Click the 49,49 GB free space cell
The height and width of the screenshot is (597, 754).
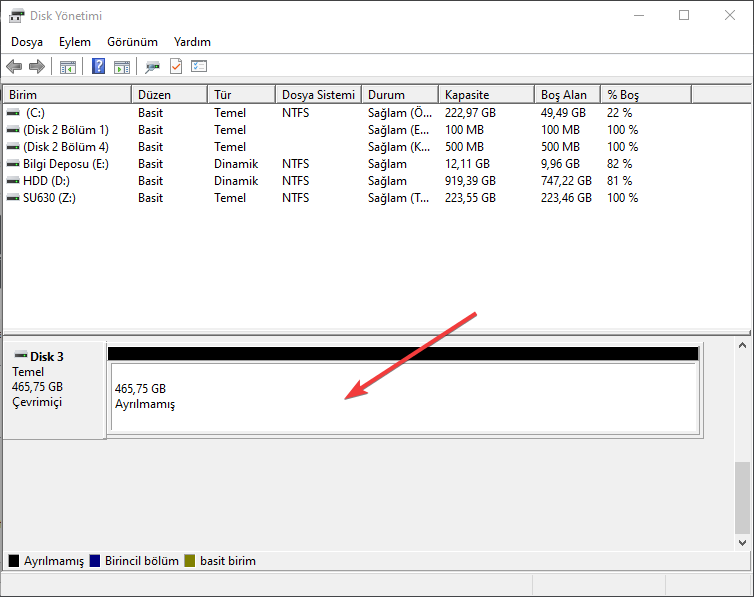click(563, 112)
